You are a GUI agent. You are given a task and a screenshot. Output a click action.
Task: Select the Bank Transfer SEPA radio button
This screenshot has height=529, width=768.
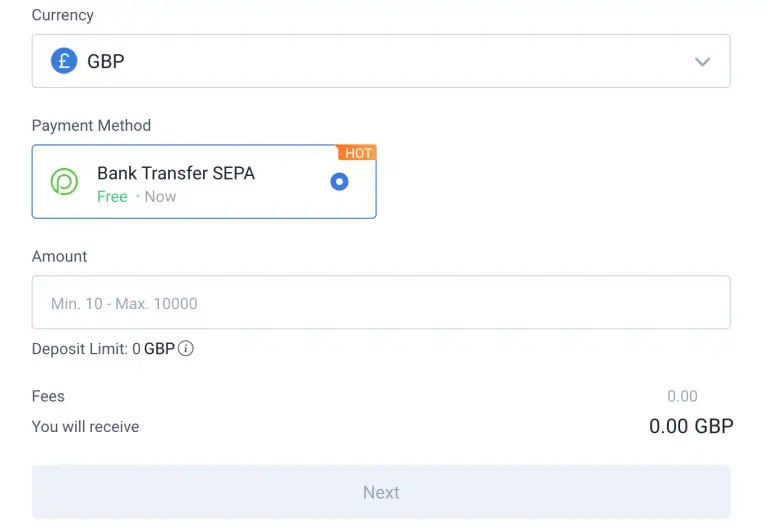pyautogui.click(x=339, y=182)
